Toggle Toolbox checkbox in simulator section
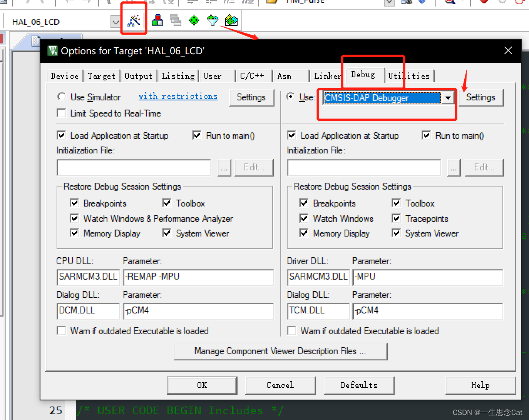The width and height of the screenshot is (529, 420). click(167, 203)
